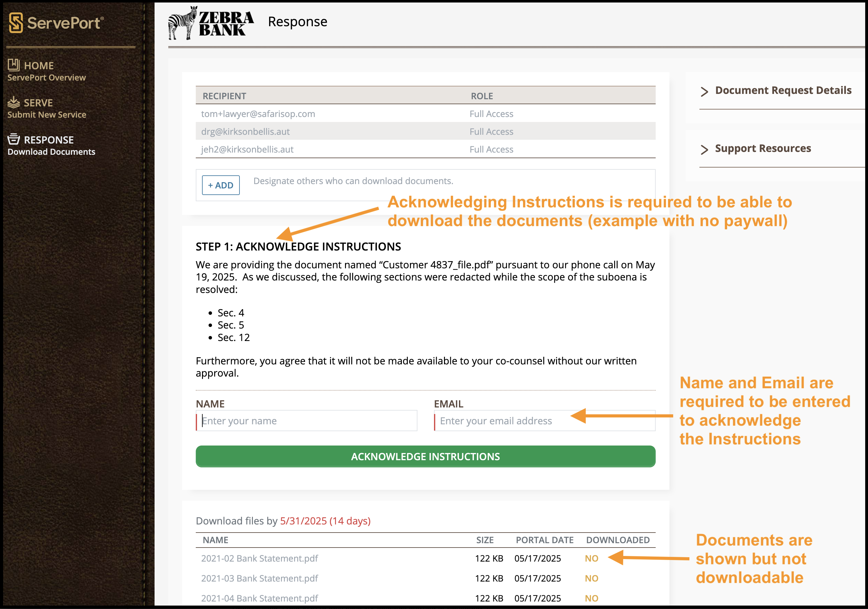Click the ROLE column header
Image resolution: width=868 pixels, height=609 pixels.
[482, 96]
